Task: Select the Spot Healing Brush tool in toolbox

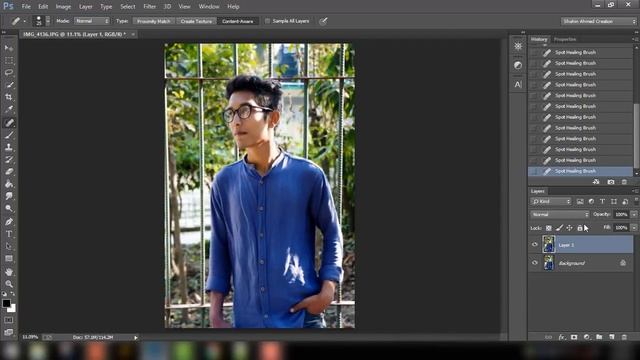Action: click(x=9, y=122)
